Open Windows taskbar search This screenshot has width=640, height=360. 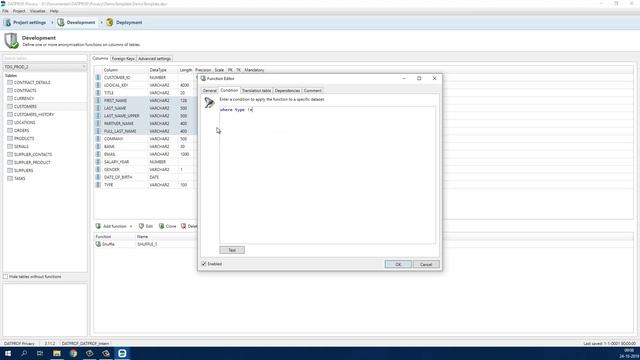[24, 353]
